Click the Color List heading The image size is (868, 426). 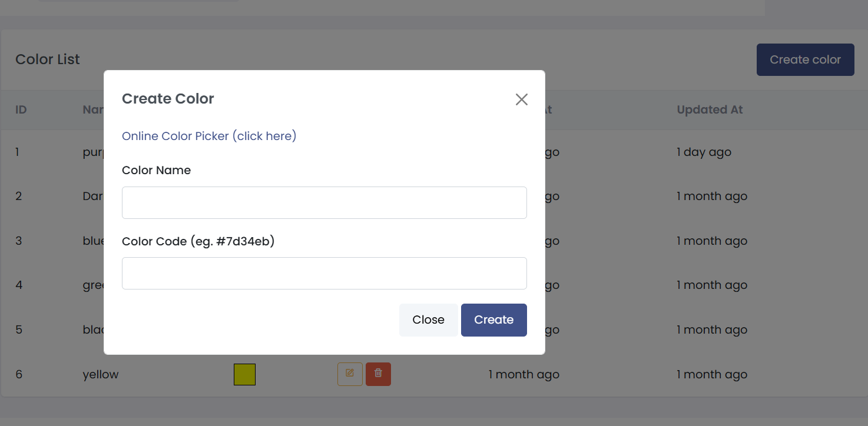[x=48, y=59]
